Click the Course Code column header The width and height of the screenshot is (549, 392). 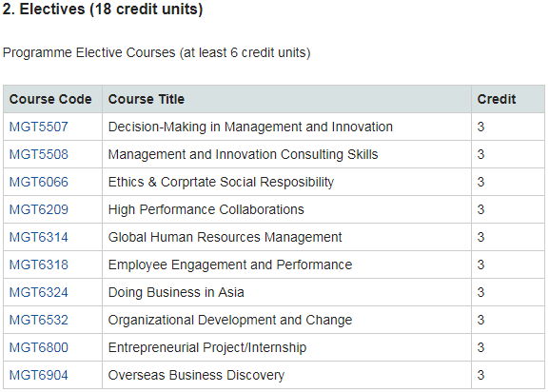50,99
